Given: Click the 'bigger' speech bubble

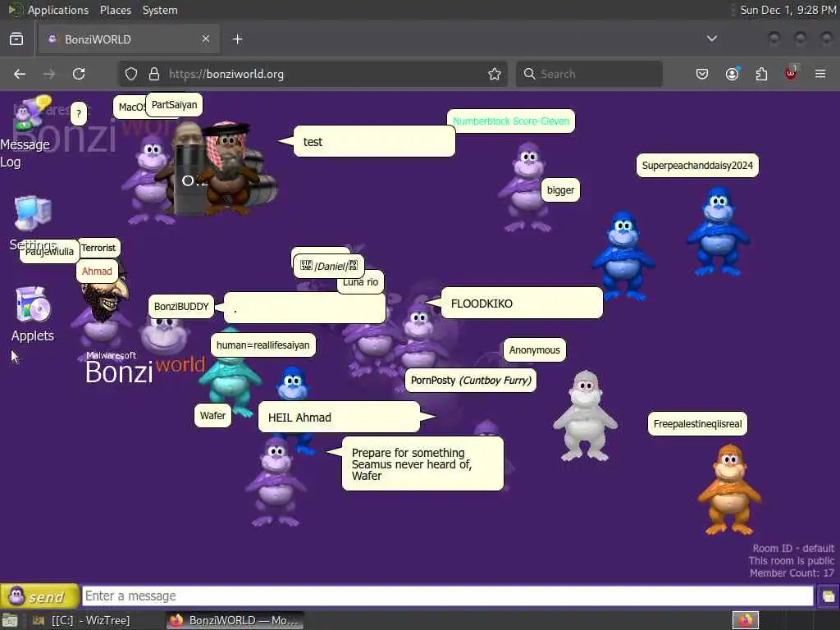Looking at the screenshot, I should (560, 190).
